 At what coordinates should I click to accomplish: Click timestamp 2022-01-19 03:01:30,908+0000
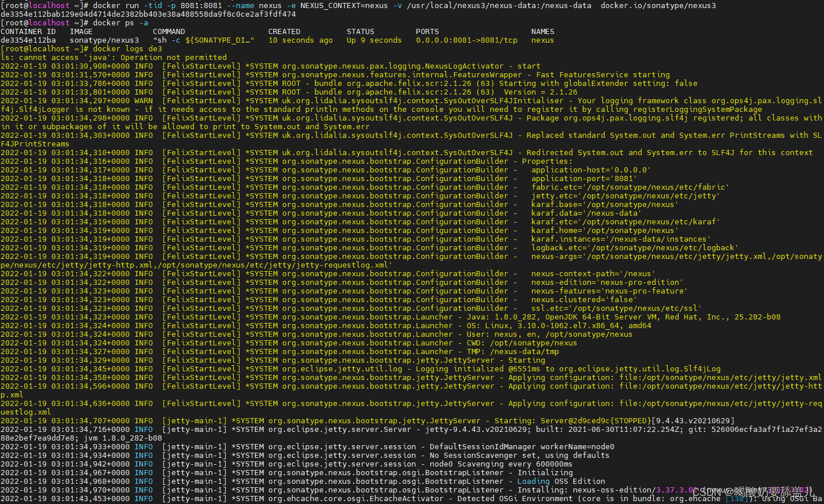[x=65, y=66]
